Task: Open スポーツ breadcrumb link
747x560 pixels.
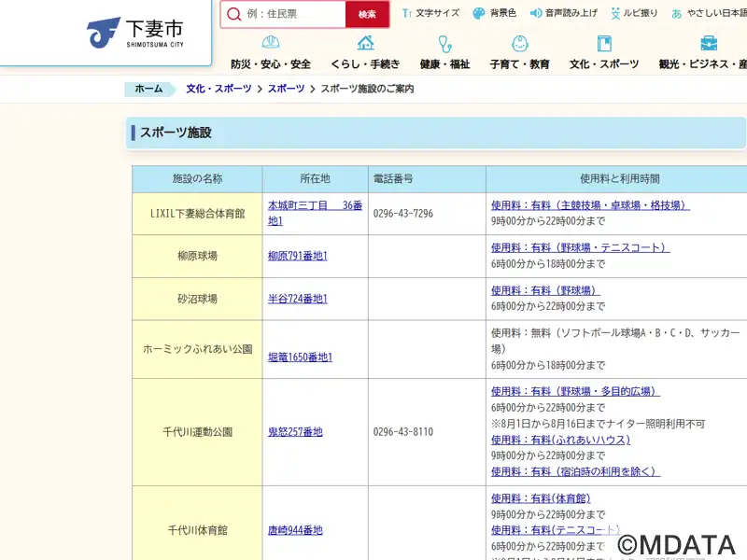Action: click(286, 89)
